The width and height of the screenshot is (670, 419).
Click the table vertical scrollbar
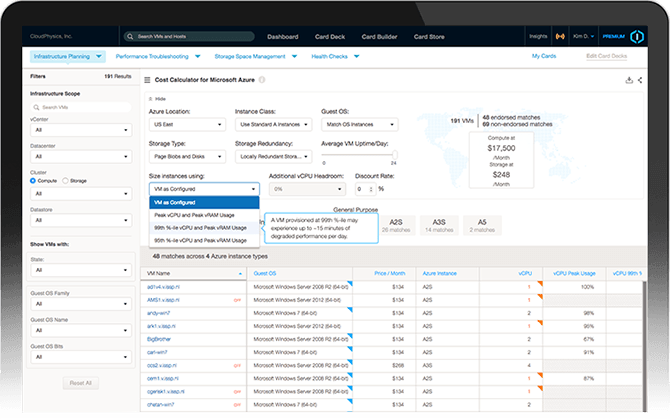point(644,346)
